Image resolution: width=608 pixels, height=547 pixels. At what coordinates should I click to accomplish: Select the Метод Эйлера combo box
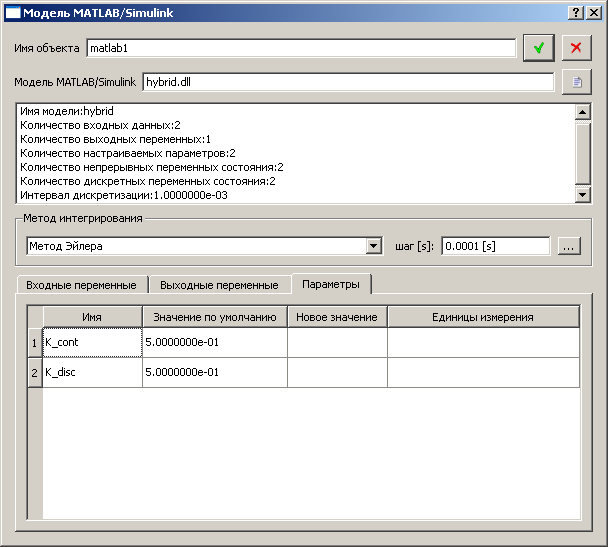204,246
